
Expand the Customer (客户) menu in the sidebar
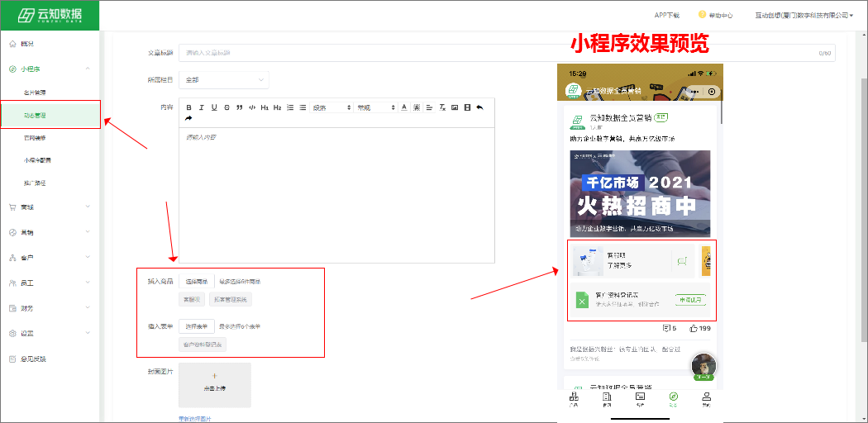[50, 258]
